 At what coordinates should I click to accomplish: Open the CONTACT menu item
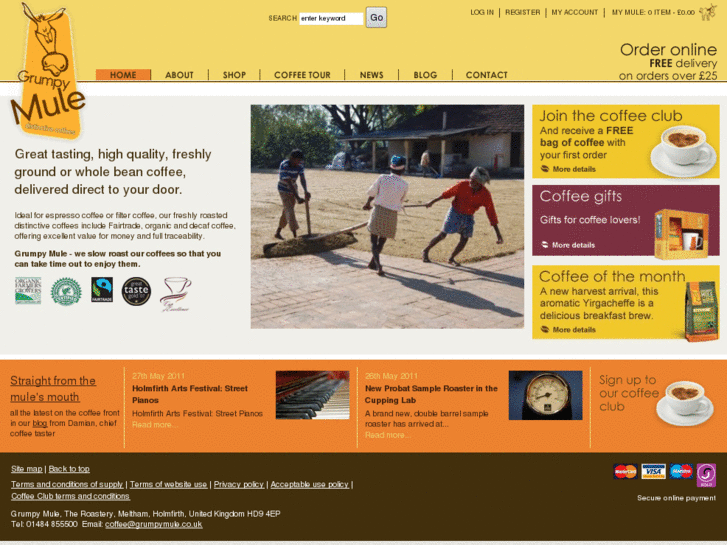click(x=486, y=75)
